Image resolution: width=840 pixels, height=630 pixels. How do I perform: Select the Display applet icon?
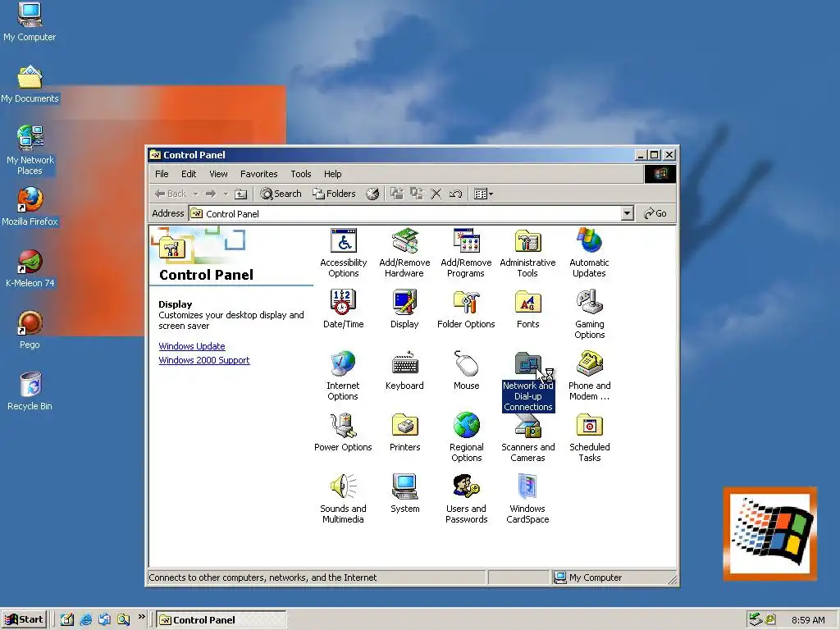click(404, 309)
